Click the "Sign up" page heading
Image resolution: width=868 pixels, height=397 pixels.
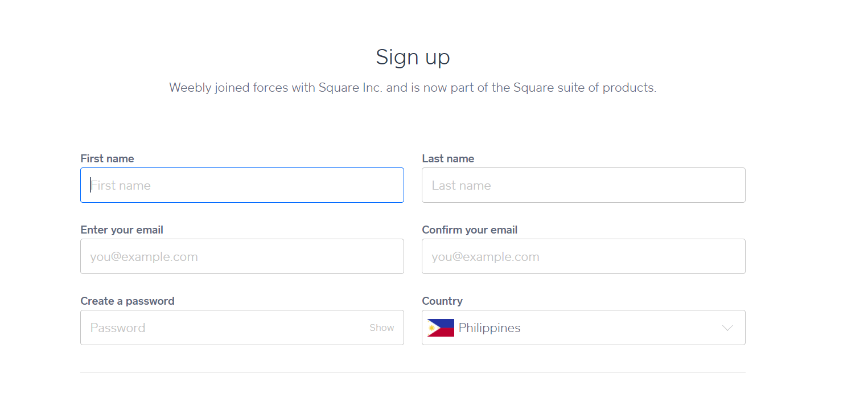(x=413, y=58)
